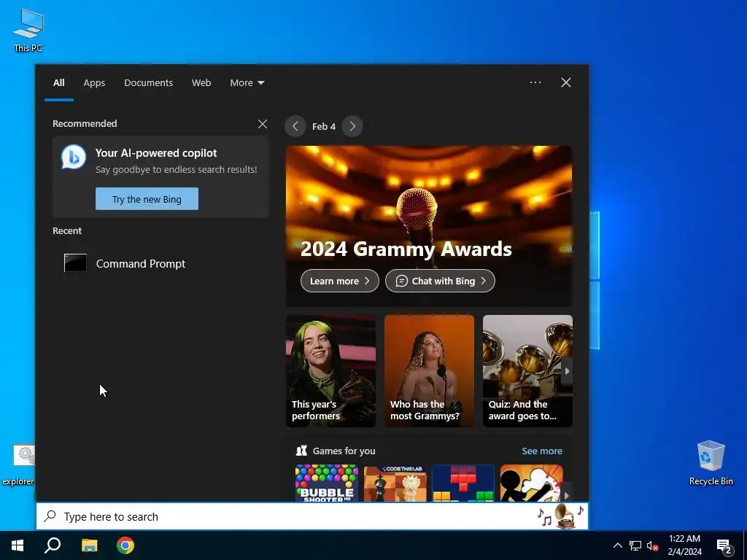Advance the Grammy cards carousel arrow

(x=567, y=371)
